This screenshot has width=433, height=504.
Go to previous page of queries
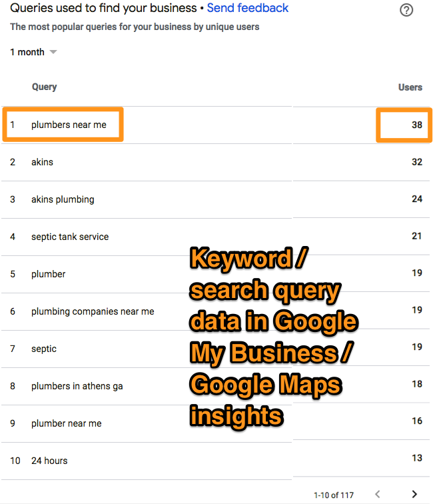click(x=378, y=494)
